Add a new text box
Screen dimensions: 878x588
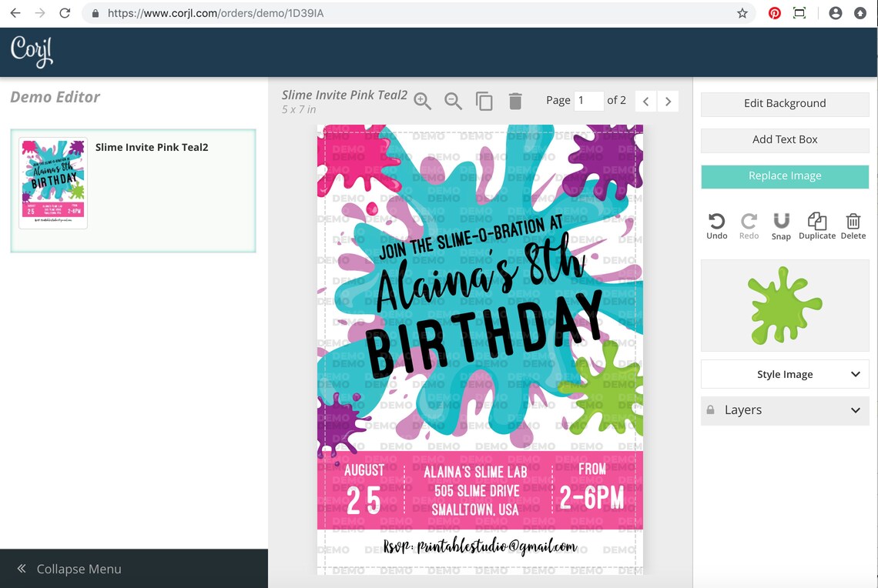click(784, 140)
